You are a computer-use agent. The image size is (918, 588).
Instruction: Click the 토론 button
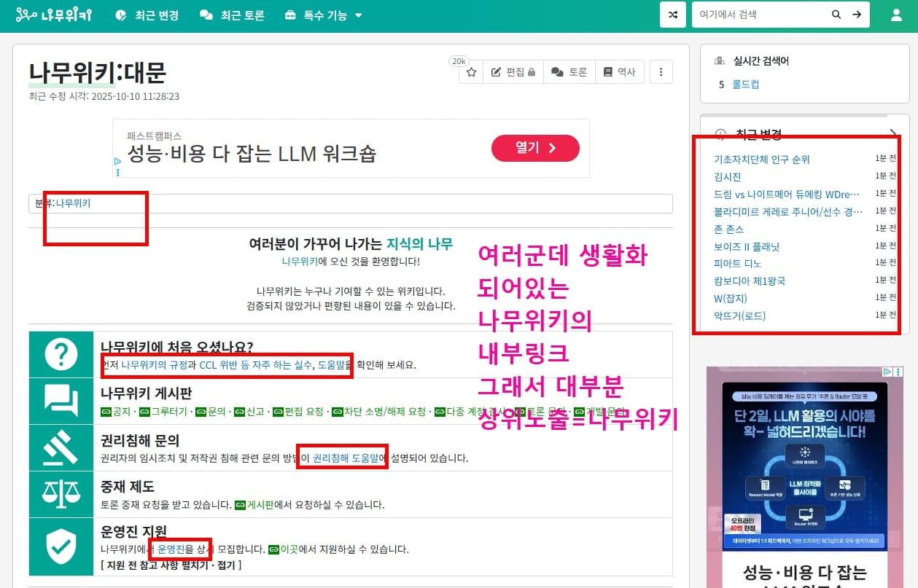click(x=569, y=72)
